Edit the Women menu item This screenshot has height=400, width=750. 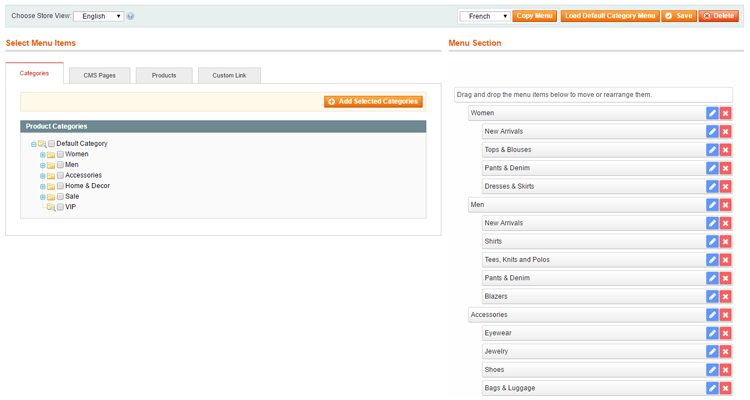712,113
